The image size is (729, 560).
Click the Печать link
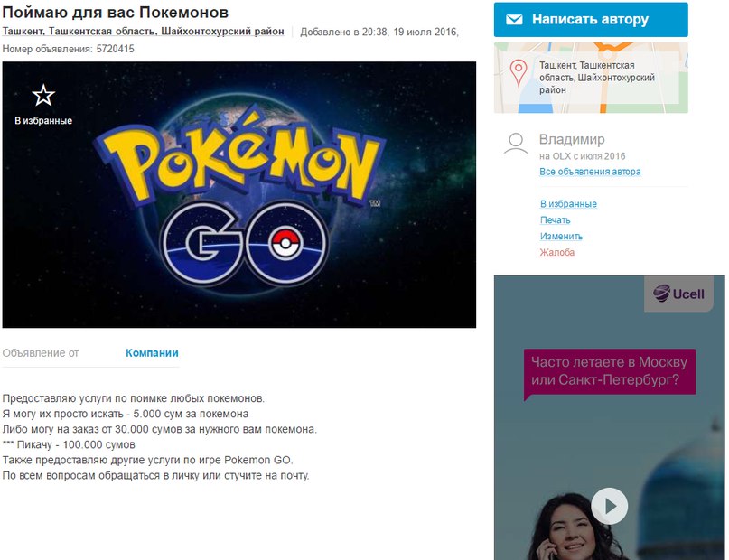click(556, 219)
